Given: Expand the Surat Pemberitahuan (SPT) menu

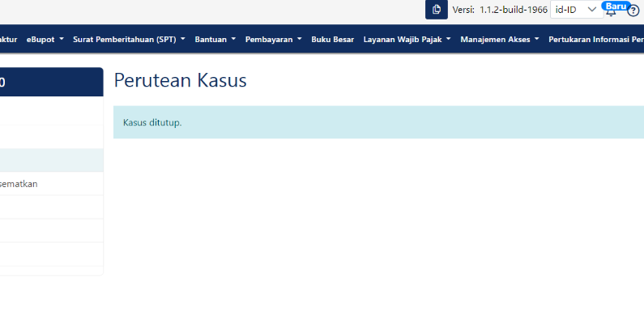Looking at the screenshot, I should 129,39.
